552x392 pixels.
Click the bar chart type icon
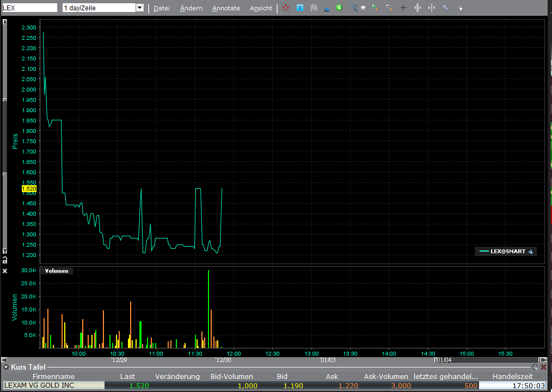[x=314, y=8]
